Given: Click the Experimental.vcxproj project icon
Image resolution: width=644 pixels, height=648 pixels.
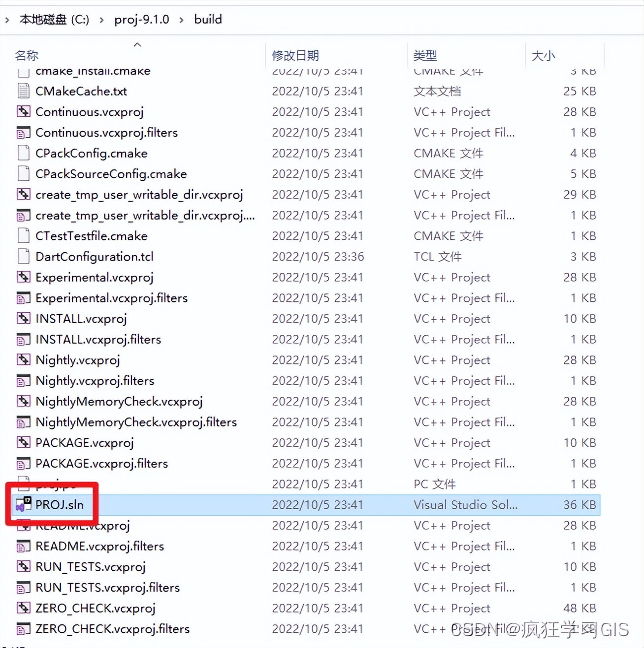Looking at the screenshot, I should 23,277.
